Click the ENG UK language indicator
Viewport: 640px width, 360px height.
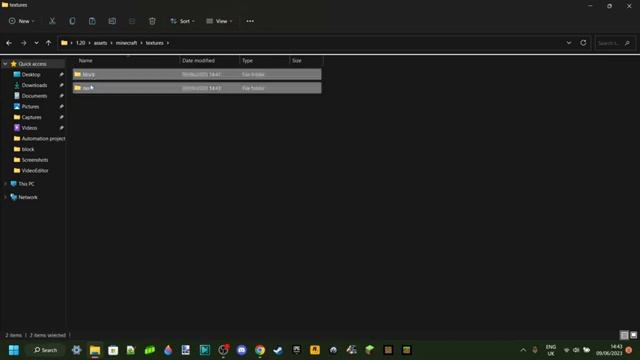pos(551,350)
